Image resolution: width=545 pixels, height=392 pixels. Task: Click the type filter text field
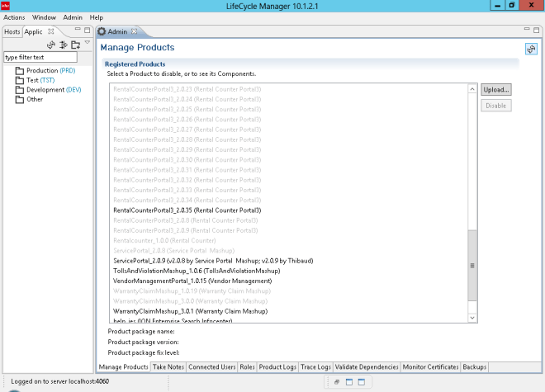[40, 58]
